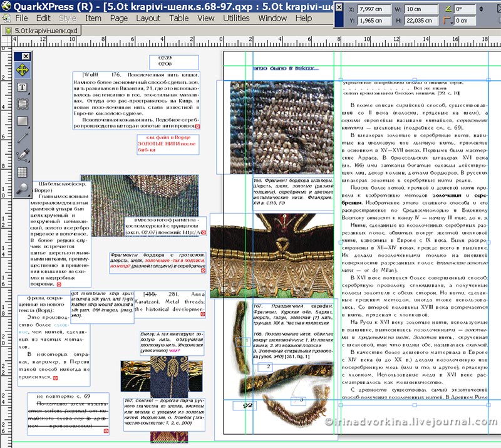Click the height field showing 22,035 cm
This screenshot has width=501, height=448.
click(x=421, y=21)
